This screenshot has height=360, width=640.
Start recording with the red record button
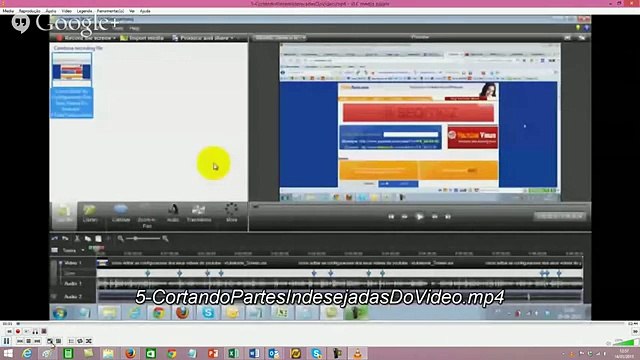click(18, 331)
